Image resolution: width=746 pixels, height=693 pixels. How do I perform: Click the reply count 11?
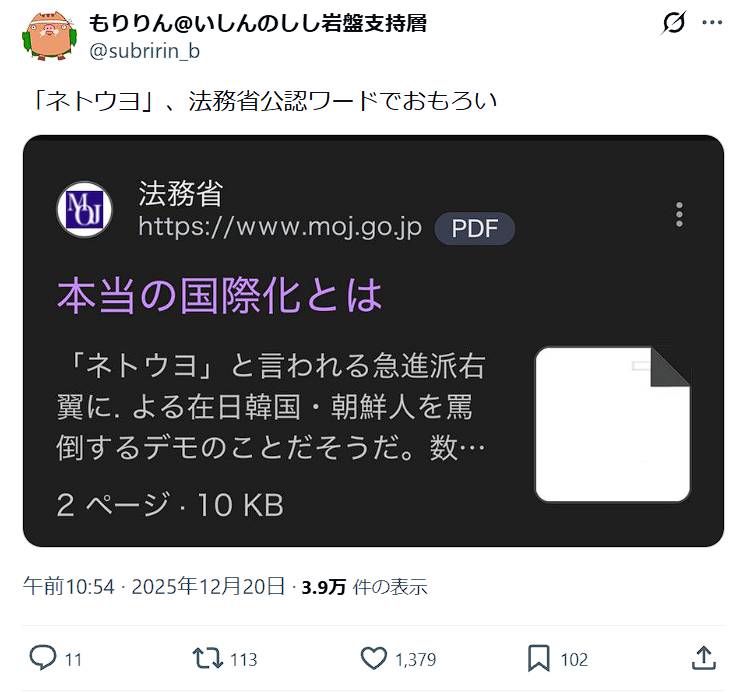coord(73,660)
